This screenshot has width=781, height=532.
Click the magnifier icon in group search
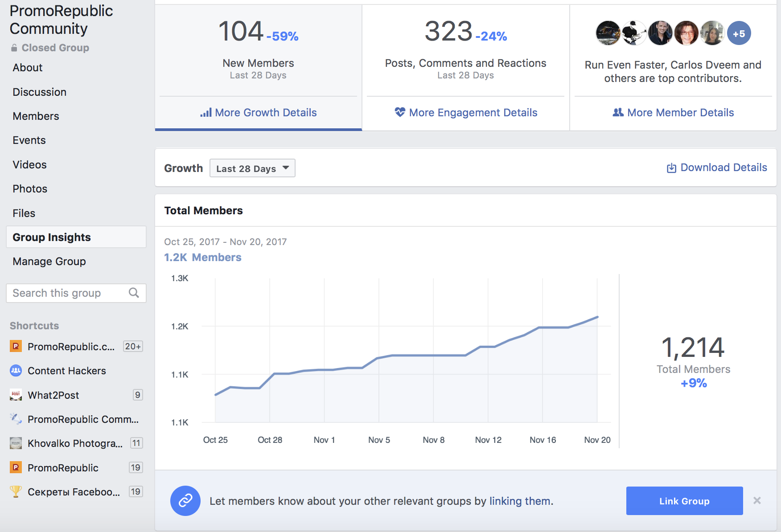(134, 293)
